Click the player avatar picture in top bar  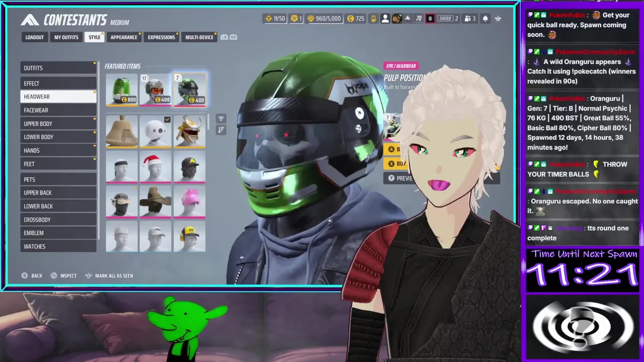[x=397, y=19]
